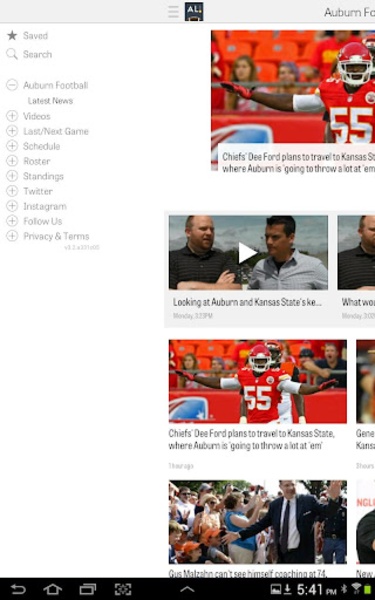Viewport: 375px width, 600px height.
Task: Tap the Auburn Fo... page title in header
Action: tap(349, 12)
